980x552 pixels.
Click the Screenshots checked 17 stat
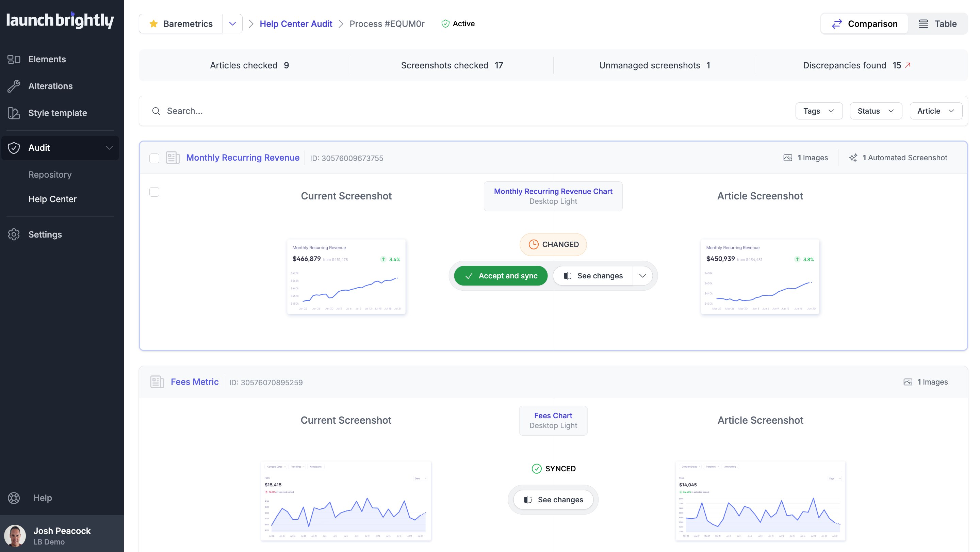(x=452, y=65)
